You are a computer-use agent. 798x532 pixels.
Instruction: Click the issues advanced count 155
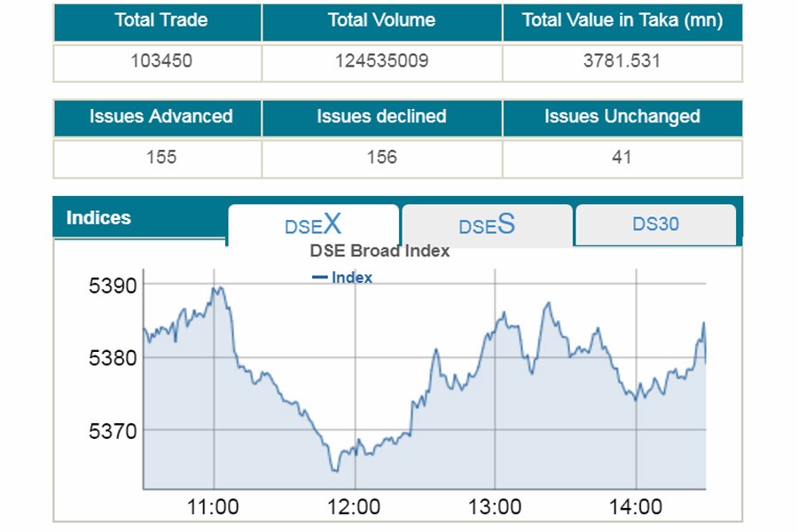[160, 157]
